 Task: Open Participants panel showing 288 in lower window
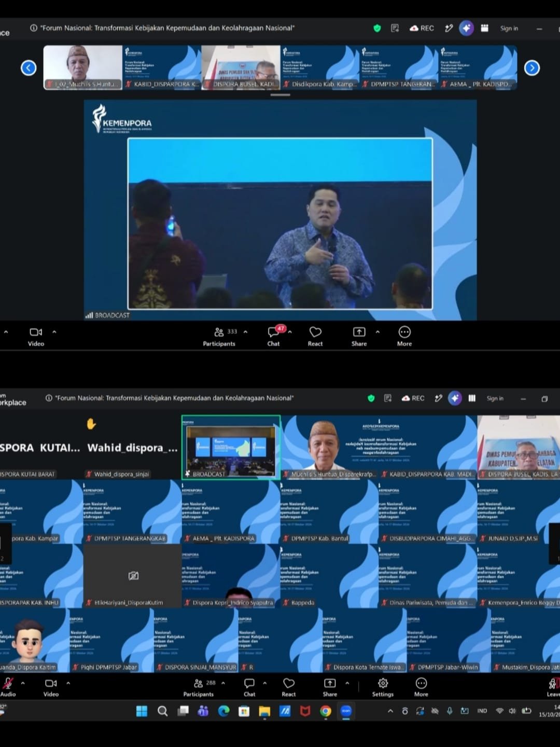[x=199, y=687]
